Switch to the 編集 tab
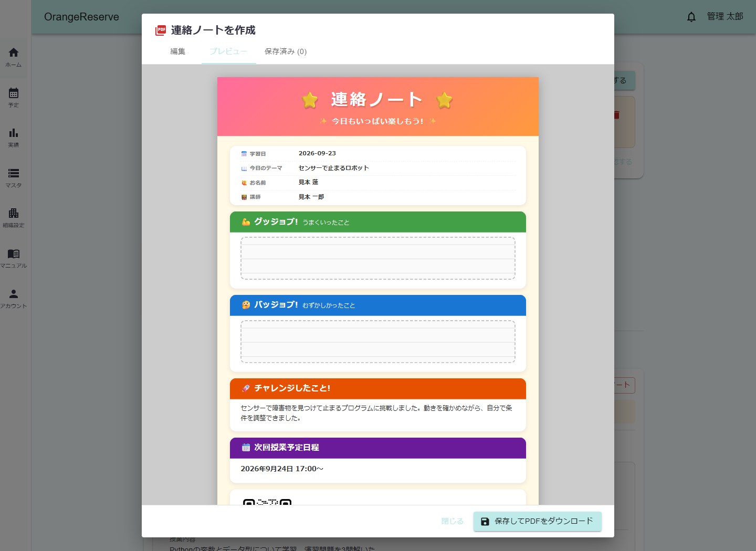This screenshot has height=551, width=756. point(178,51)
